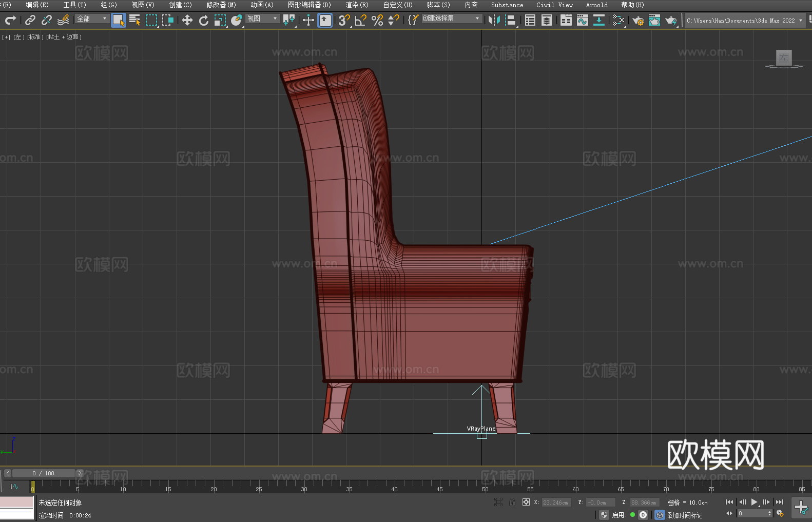Screen dimensions: 812x522
Task: Toggle Angle Snap
Action: [361, 20]
